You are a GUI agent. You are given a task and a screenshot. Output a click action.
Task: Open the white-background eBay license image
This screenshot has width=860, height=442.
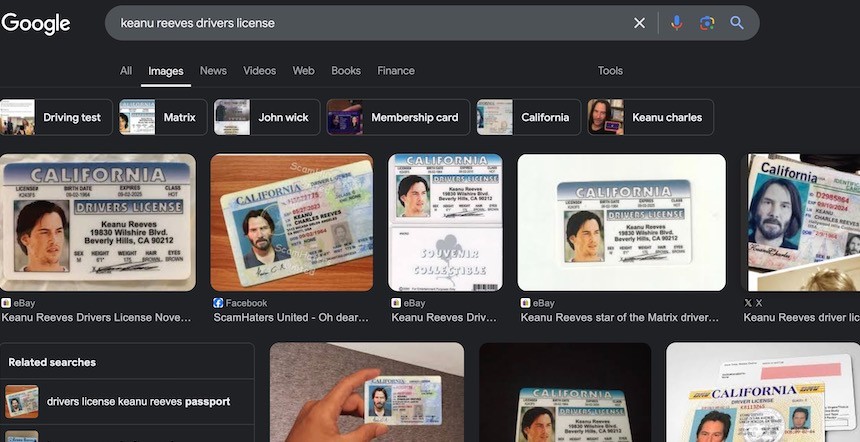tap(621, 222)
